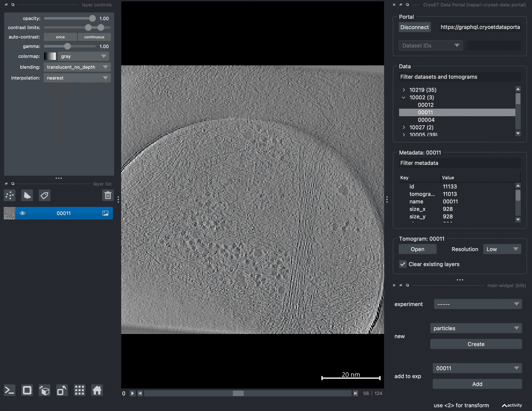
Task: Delete selected layer with trash icon
Action: 108,196
